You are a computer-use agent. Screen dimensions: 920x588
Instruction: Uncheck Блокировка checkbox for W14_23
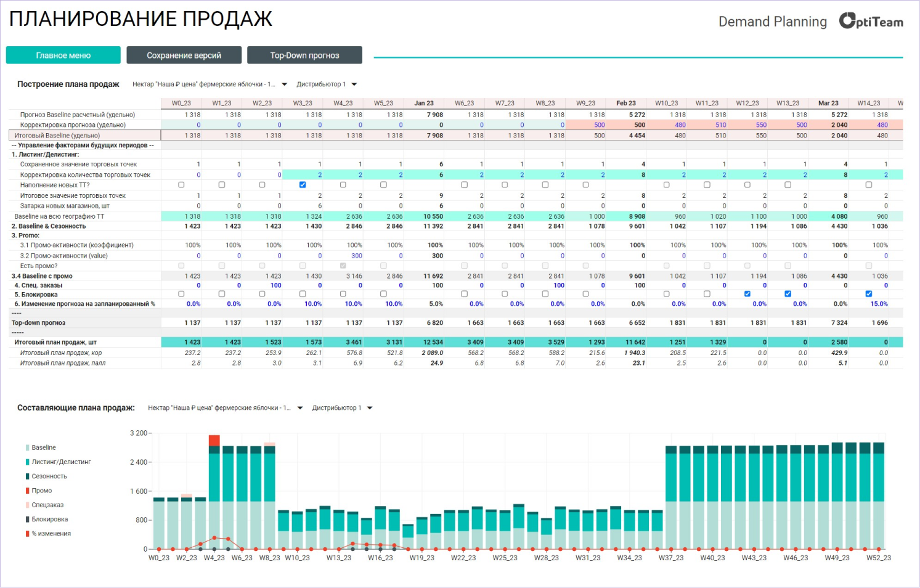pos(869,294)
